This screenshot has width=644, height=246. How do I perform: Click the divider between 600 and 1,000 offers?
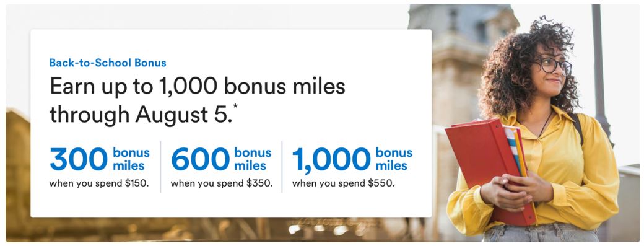click(x=282, y=167)
